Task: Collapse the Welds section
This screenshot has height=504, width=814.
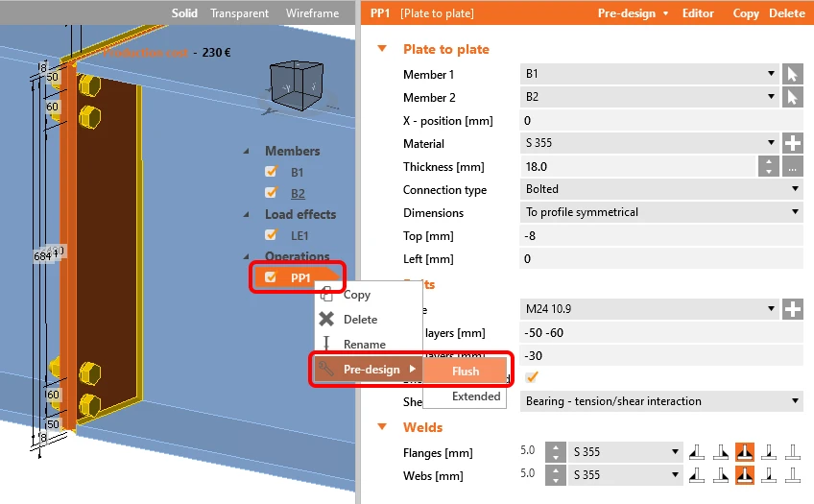Action: tap(382, 426)
